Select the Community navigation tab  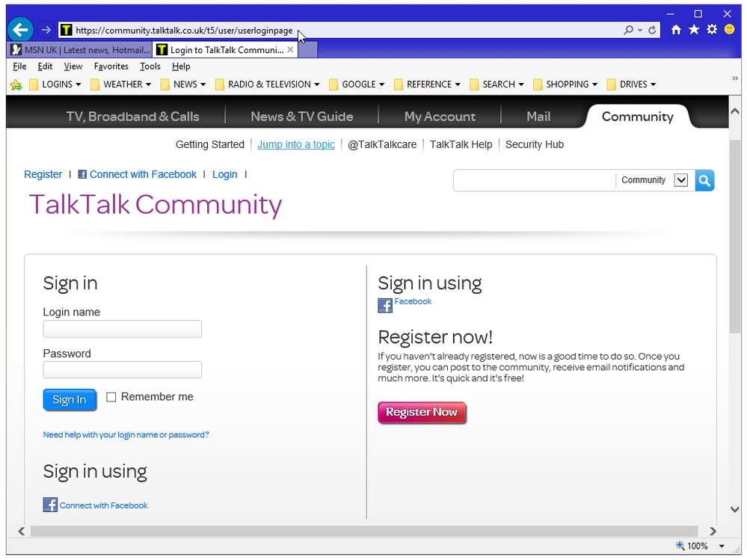[x=637, y=116]
